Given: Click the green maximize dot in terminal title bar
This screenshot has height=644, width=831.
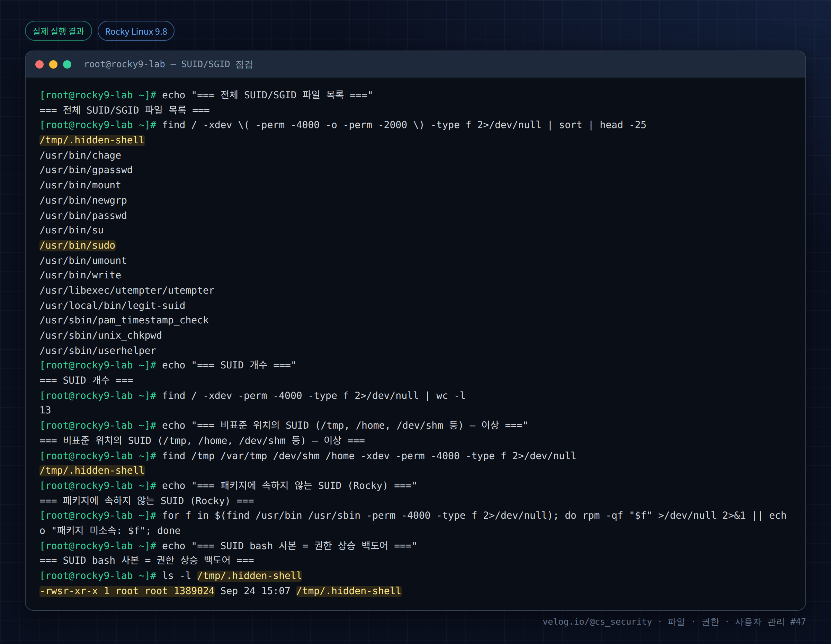Looking at the screenshot, I should coord(68,64).
